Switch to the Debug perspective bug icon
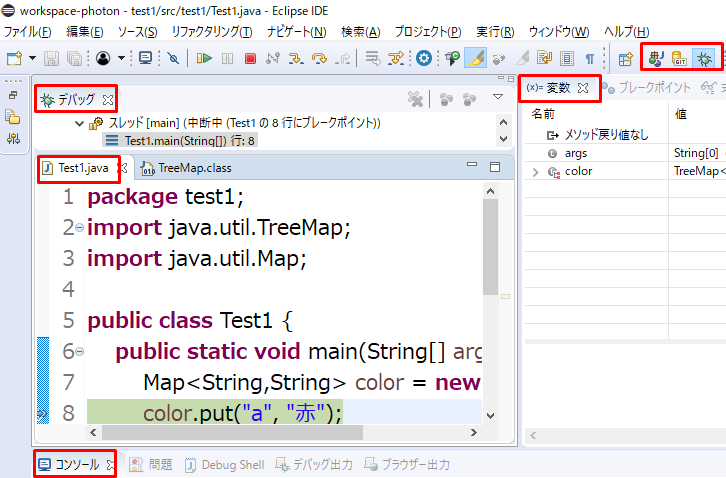726x478 pixels. point(704,58)
